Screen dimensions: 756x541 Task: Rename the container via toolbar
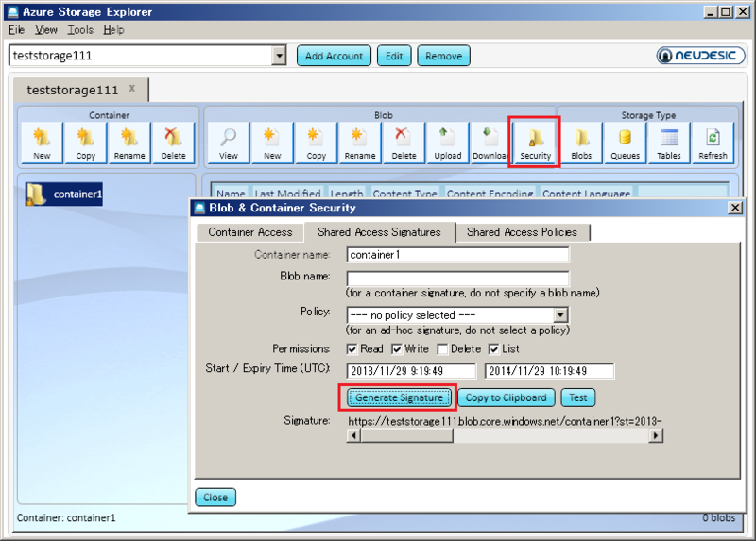point(129,144)
